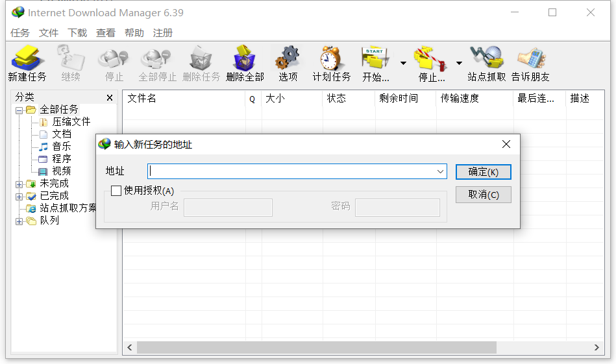The image size is (616, 364).
Task: Expand the 未完成 tree node
Action: click(19, 184)
